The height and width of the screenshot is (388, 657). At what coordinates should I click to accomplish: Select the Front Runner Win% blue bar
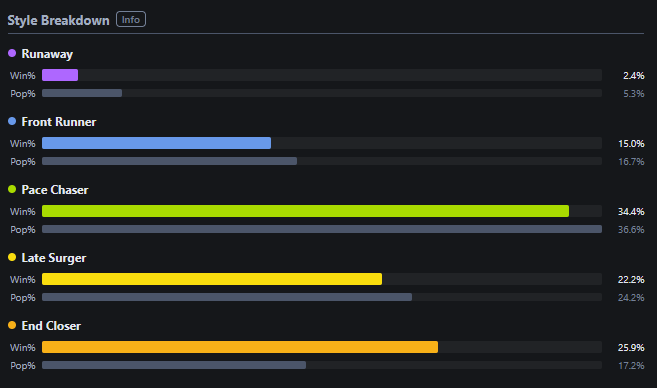(156, 143)
